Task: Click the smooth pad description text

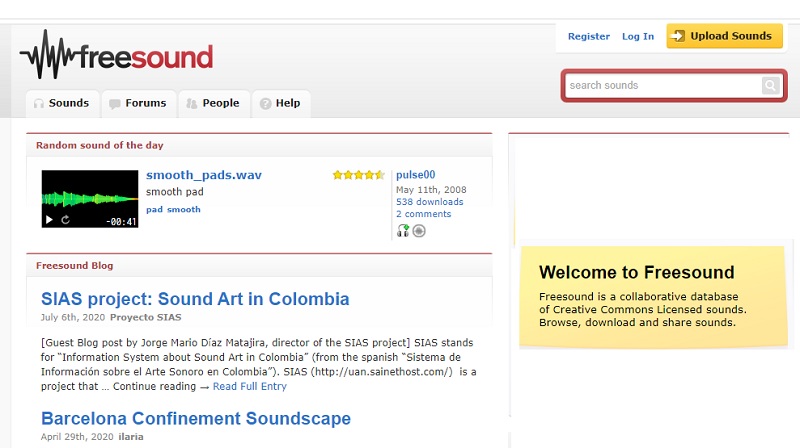Action: tap(174, 192)
